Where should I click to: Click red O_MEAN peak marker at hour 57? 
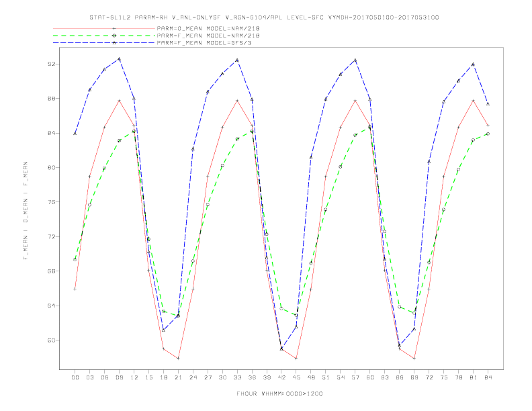355,101
